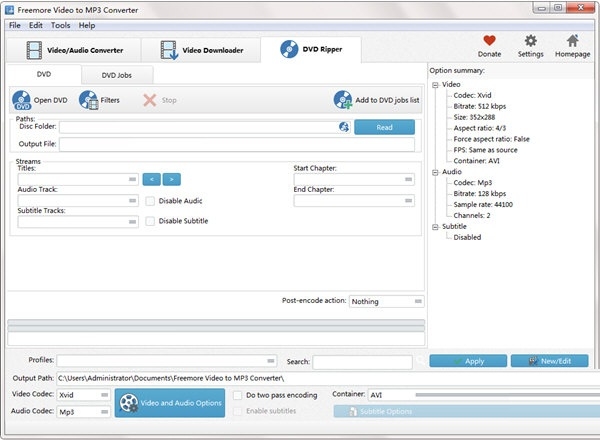Click the Open DVD icon
The width and height of the screenshot is (600, 440).
22,100
